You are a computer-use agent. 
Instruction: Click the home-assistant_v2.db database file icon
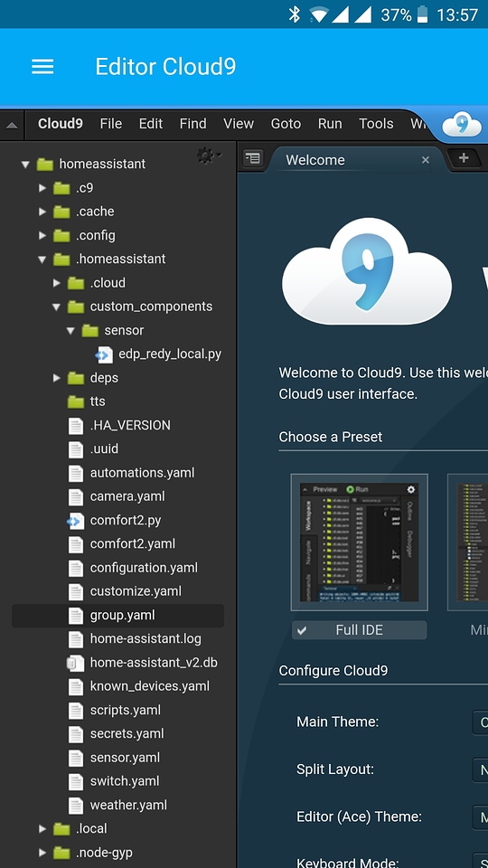coord(75,663)
